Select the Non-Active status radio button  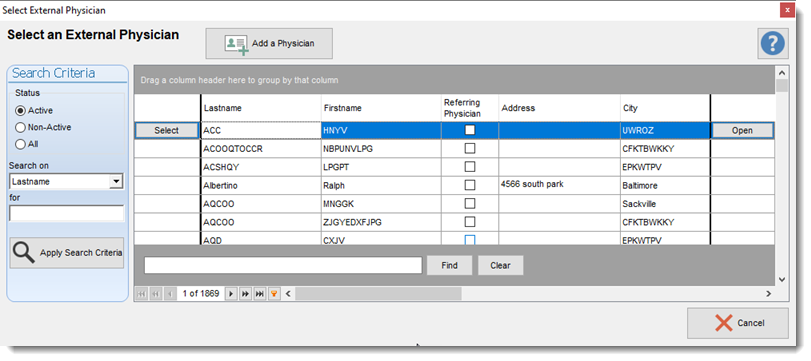tap(43, 127)
